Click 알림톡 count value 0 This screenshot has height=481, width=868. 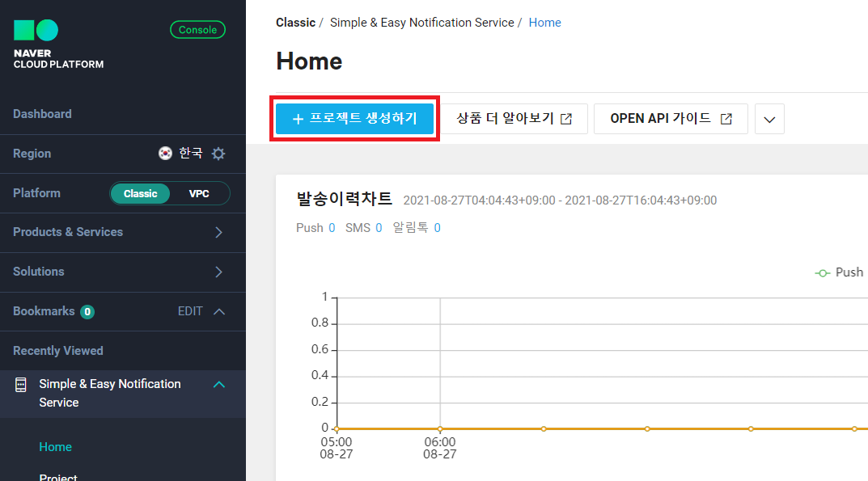pos(438,228)
